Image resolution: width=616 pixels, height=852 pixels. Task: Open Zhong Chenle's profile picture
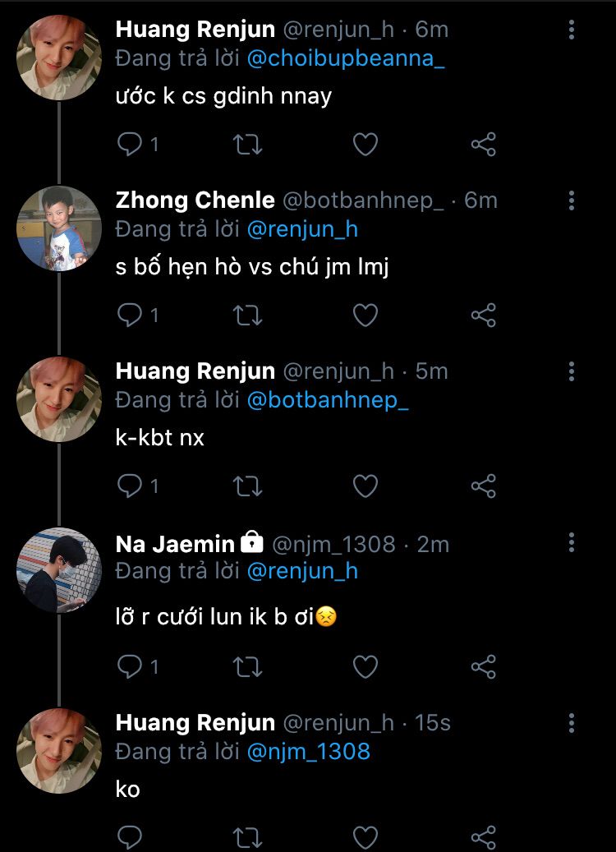click(59, 228)
